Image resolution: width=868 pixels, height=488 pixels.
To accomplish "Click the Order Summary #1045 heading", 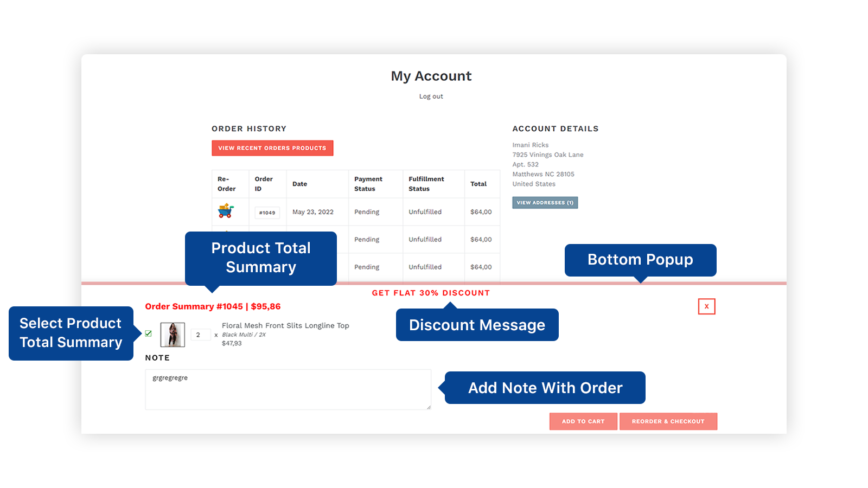I will click(213, 306).
